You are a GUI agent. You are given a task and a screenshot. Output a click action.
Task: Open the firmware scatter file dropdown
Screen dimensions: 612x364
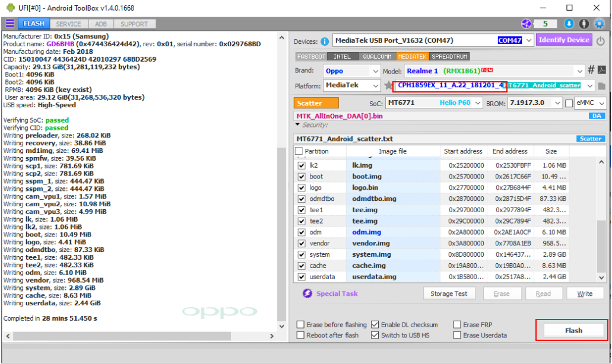click(590, 86)
